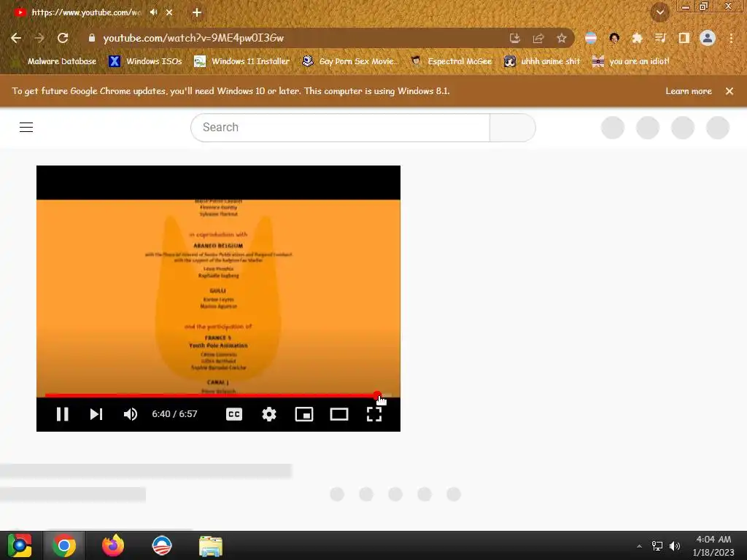Viewport: 747px width, 560px height.
Task: Open Windows ISOs bookmark
Action: click(145, 61)
